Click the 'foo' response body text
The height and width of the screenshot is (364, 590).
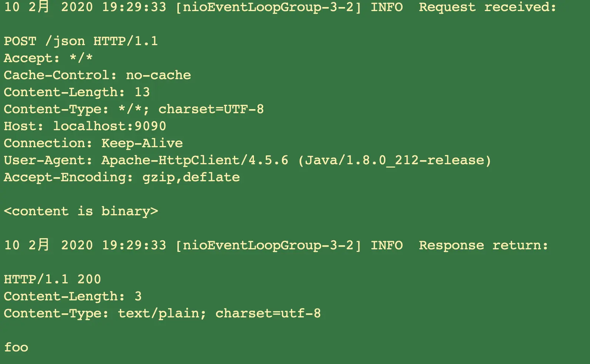click(16, 347)
